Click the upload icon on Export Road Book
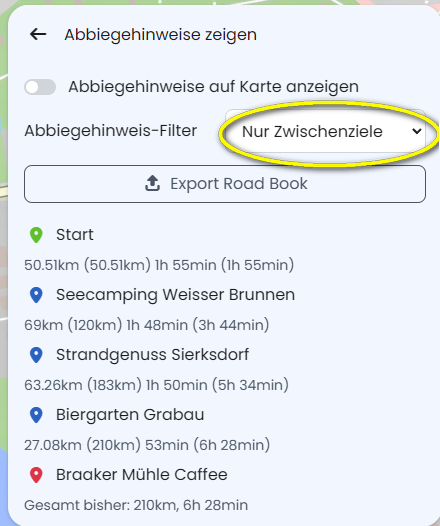Image resolution: width=440 pixels, height=526 pixels. [152, 183]
